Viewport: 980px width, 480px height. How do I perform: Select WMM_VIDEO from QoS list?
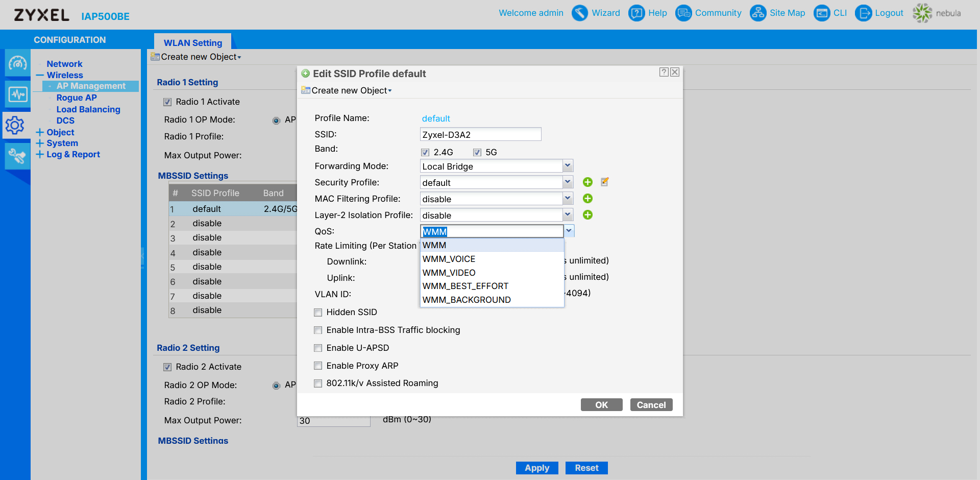(x=449, y=273)
